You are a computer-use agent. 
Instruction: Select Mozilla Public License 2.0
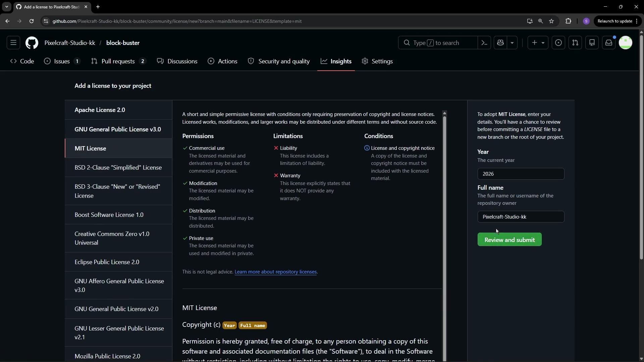pos(118,355)
